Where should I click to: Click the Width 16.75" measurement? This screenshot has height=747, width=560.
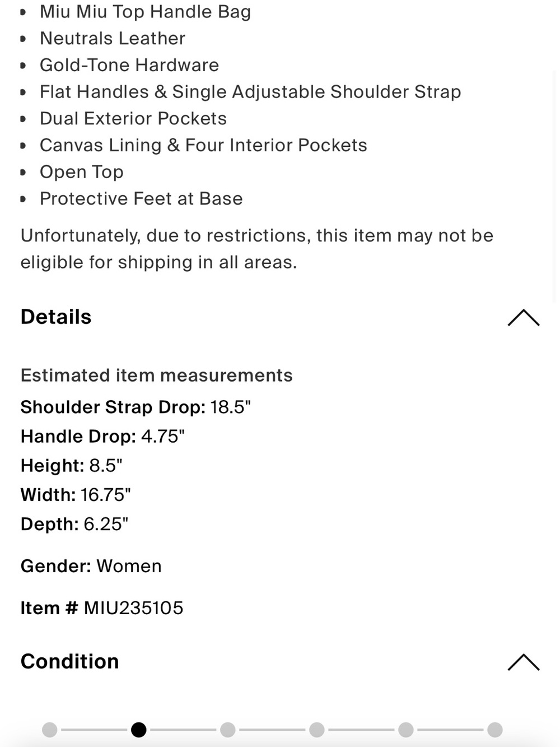point(76,495)
